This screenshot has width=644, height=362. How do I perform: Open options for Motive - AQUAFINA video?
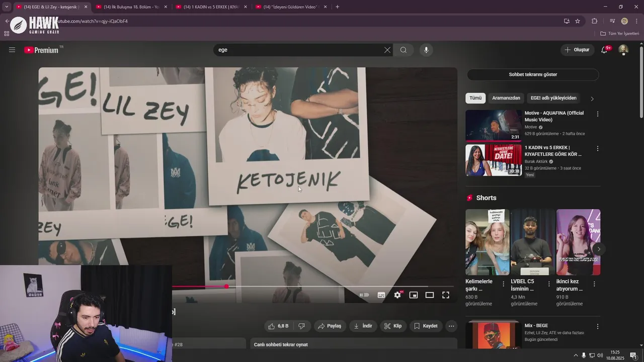point(598,114)
